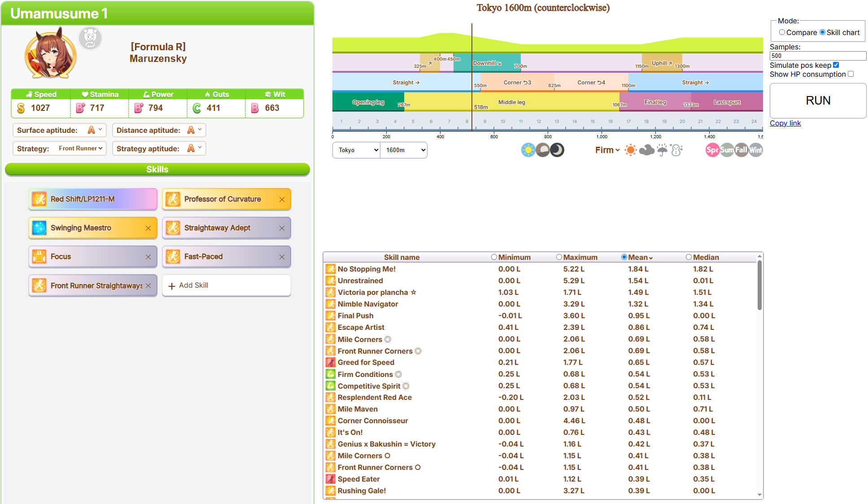
Task: Remove the Fast-Paced skill
Action: click(x=282, y=257)
